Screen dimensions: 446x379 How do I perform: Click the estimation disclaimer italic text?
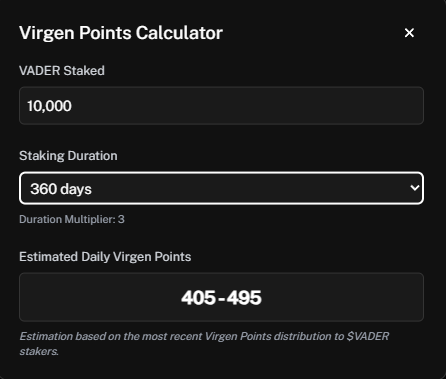tap(204, 343)
